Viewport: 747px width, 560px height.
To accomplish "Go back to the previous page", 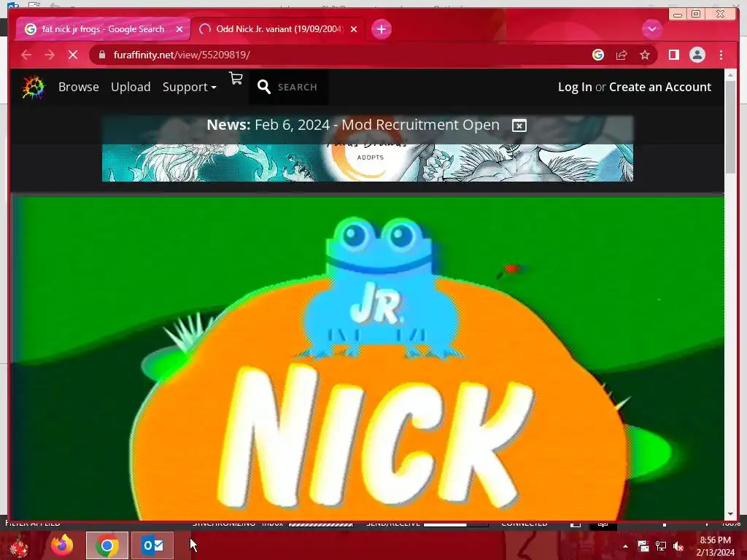I will pyautogui.click(x=26, y=55).
